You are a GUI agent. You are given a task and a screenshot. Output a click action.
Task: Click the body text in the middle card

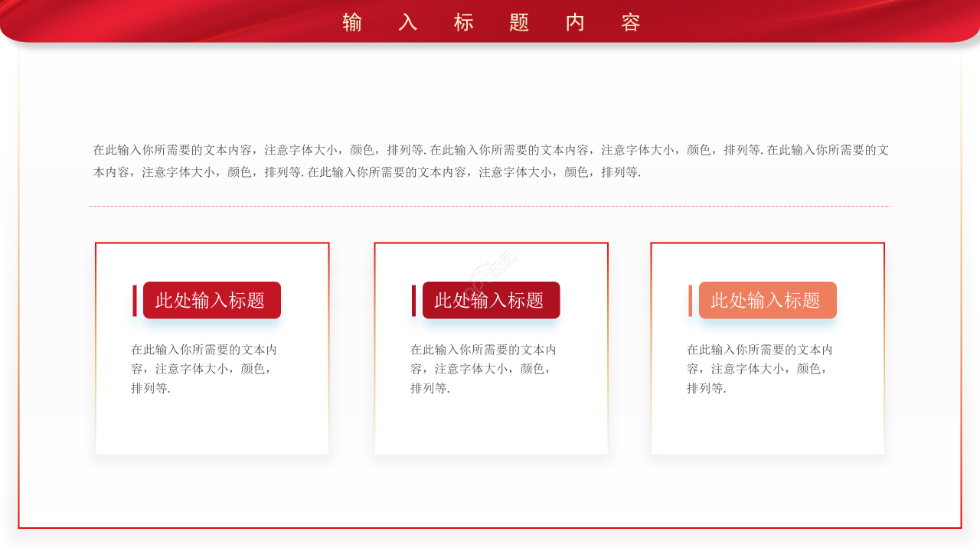[x=483, y=369]
